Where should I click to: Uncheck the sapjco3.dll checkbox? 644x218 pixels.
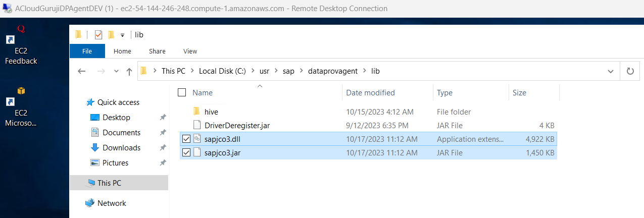(186, 139)
